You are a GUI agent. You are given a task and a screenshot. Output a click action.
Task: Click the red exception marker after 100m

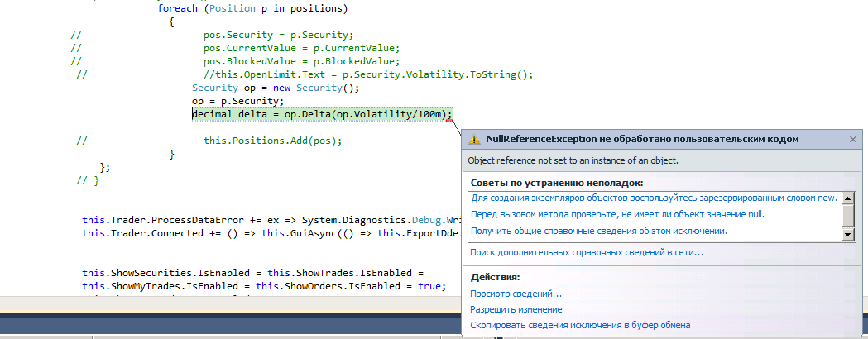(449, 122)
